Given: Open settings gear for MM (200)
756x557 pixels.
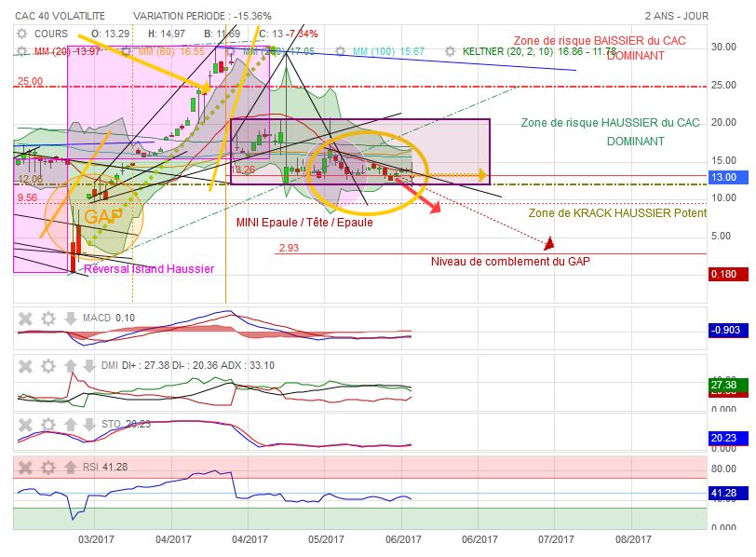Looking at the screenshot, I should [231, 51].
